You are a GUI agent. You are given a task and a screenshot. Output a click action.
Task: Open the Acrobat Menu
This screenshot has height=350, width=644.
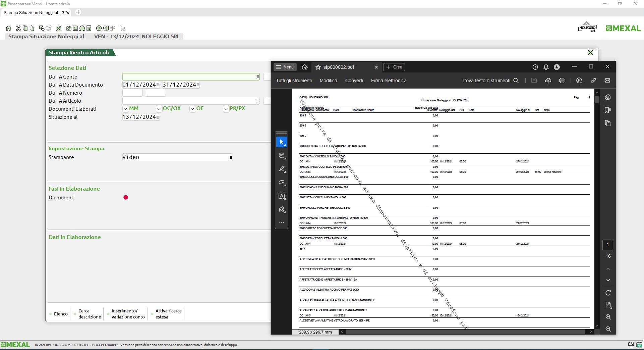(285, 67)
